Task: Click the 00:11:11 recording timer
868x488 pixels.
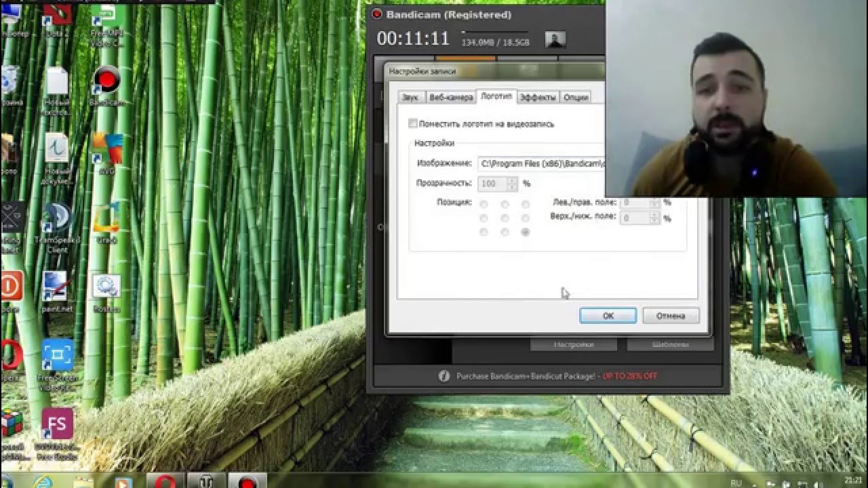Action: coord(414,39)
